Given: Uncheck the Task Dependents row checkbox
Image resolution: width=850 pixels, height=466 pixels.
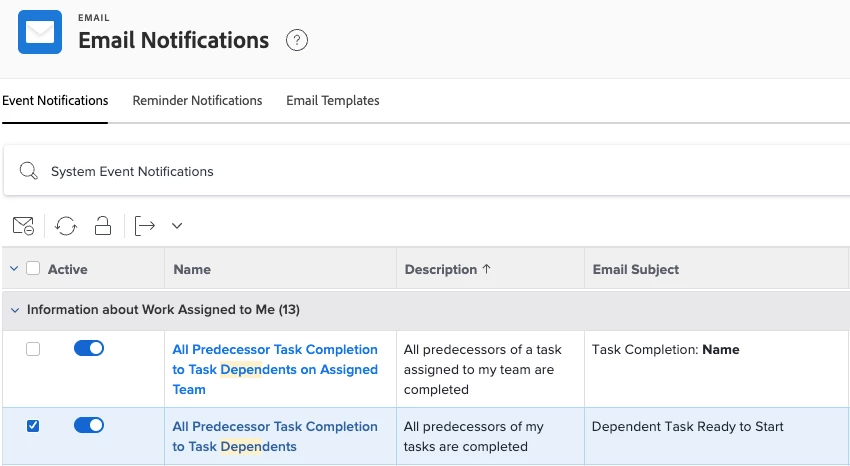Looking at the screenshot, I should [33, 426].
